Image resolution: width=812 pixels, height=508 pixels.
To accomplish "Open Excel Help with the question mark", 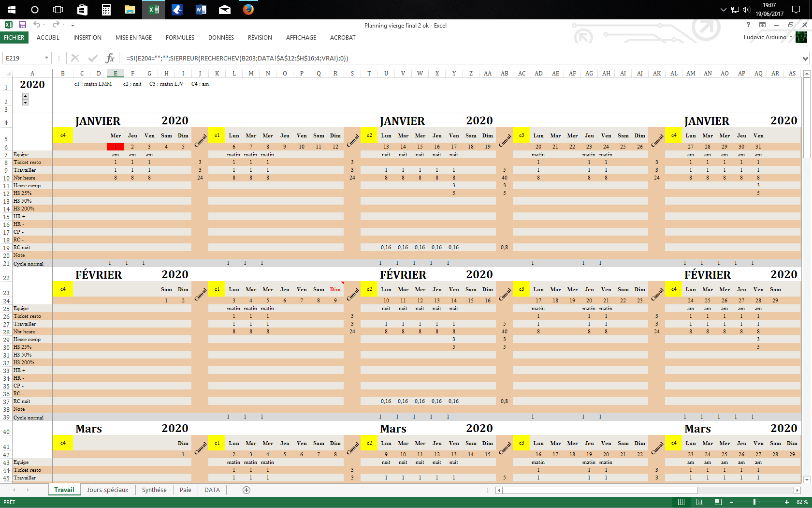I will pos(748,25).
